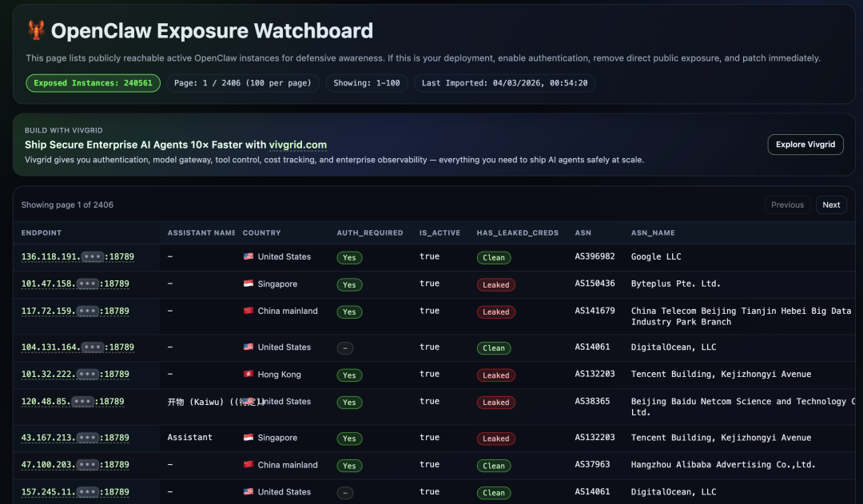Viewport: 863px width, 504px height.
Task: Follow the vivgrid.com link
Action: click(x=298, y=145)
